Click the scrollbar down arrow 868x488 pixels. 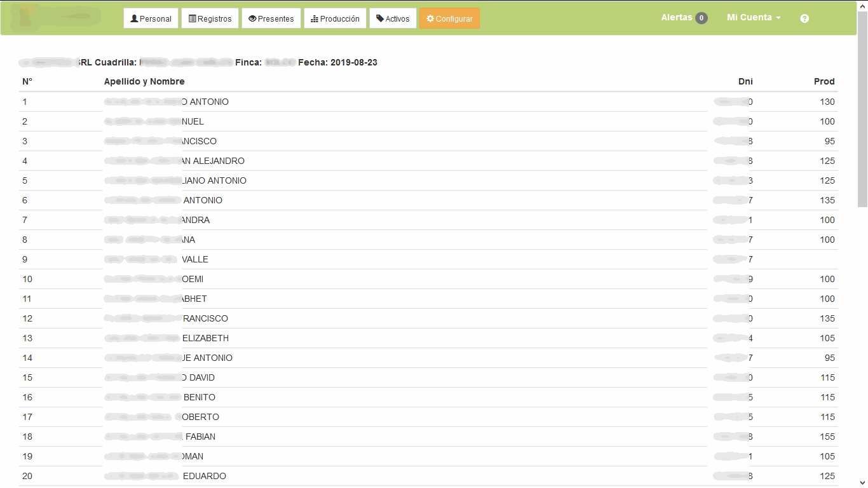click(863, 484)
